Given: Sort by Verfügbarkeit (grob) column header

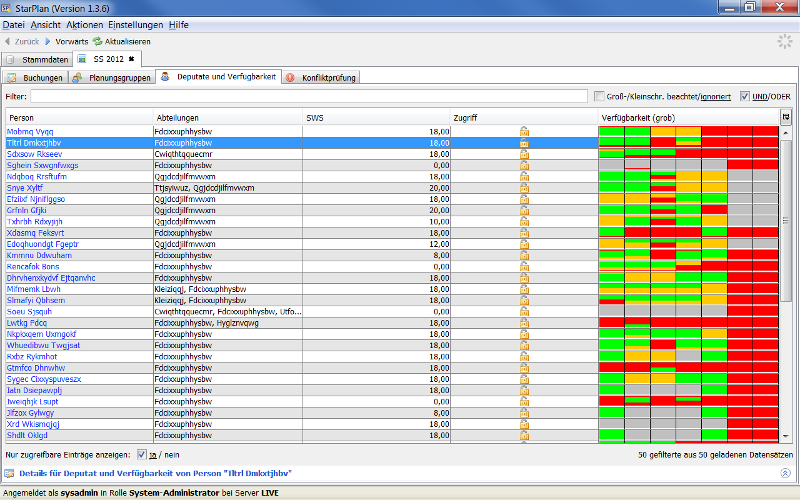Looking at the screenshot, I should [689, 118].
